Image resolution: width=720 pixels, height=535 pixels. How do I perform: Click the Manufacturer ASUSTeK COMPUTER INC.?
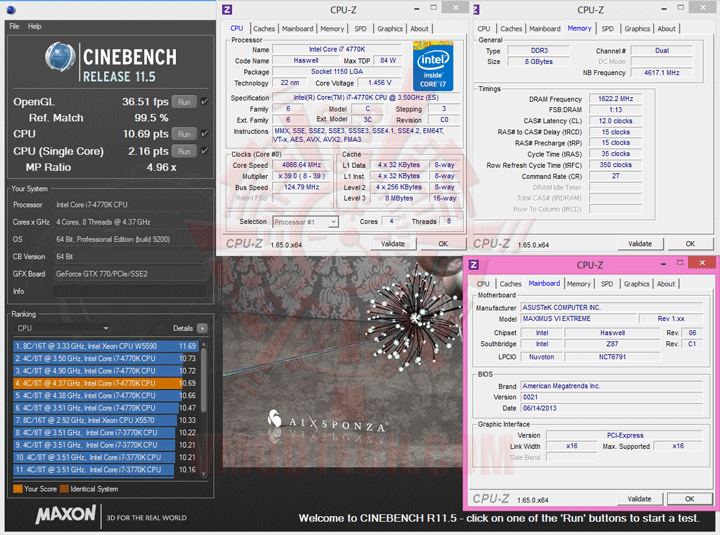pos(612,308)
